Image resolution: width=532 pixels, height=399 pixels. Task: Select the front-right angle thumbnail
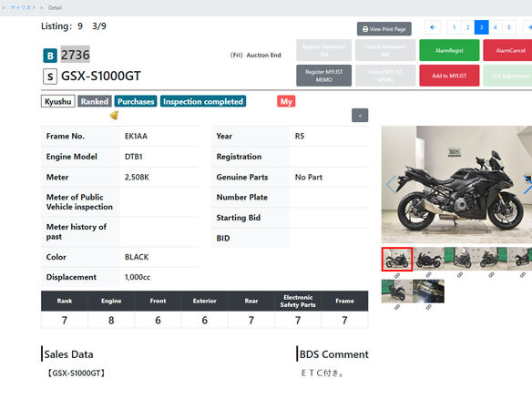(x=460, y=259)
